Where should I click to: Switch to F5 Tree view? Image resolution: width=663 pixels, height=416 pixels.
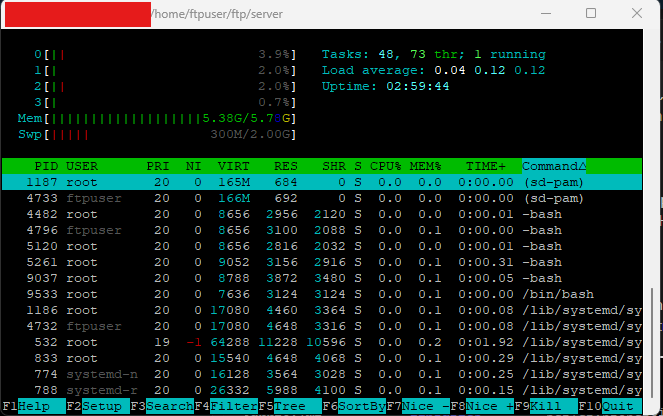click(x=290, y=406)
